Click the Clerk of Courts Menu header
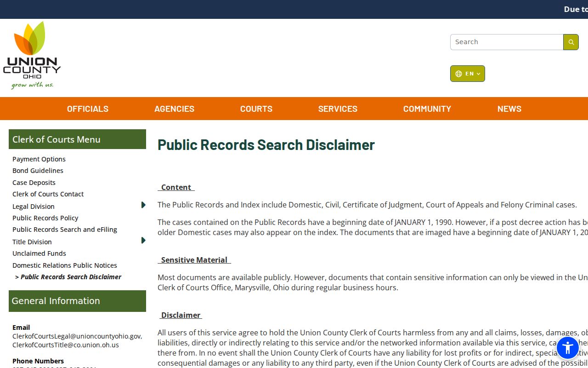Screen dimensions: 588x368 pyautogui.click(x=77, y=139)
